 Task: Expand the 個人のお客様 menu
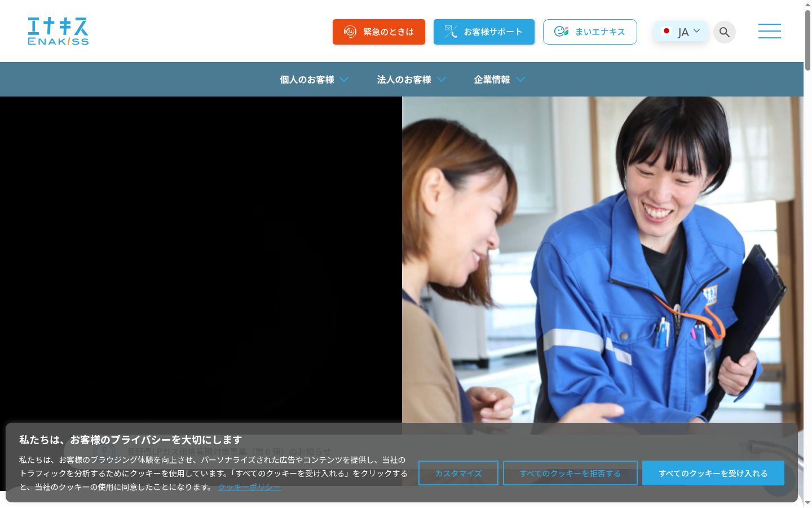point(314,80)
